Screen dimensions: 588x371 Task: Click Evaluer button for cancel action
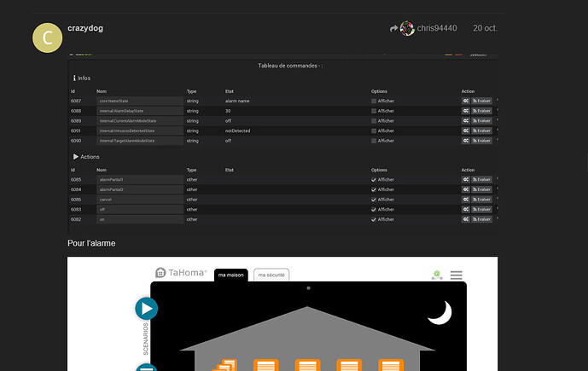point(481,200)
